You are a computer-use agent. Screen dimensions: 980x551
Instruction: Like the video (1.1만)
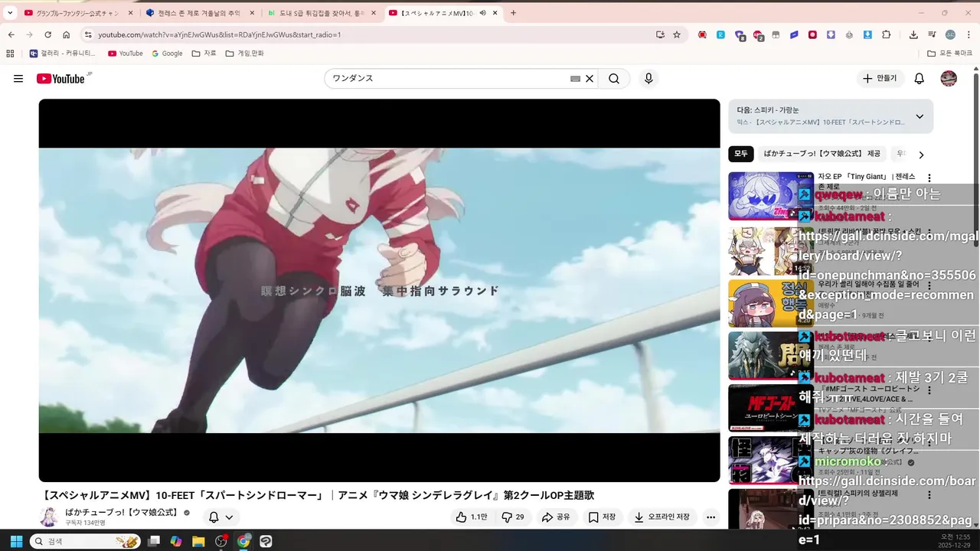pyautogui.click(x=472, y=517)
